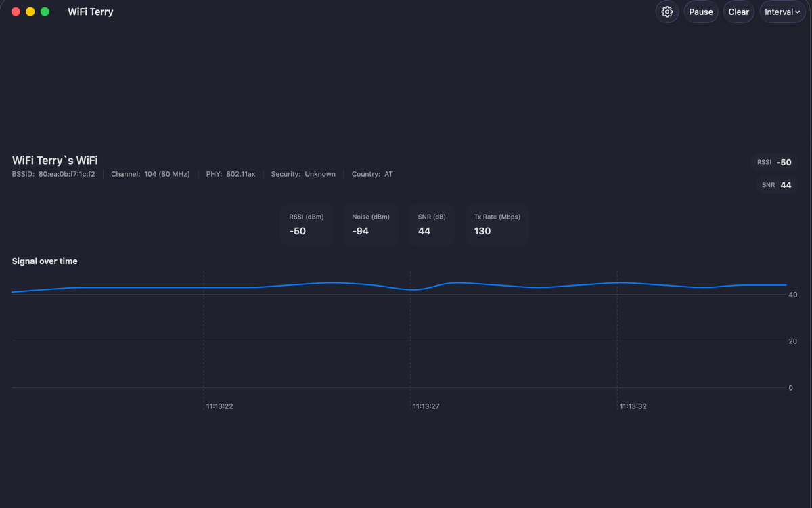Click the Country value "AT"
Image resolution: width=812 pixels, height=508 pixels.
(x=388, y=174)
